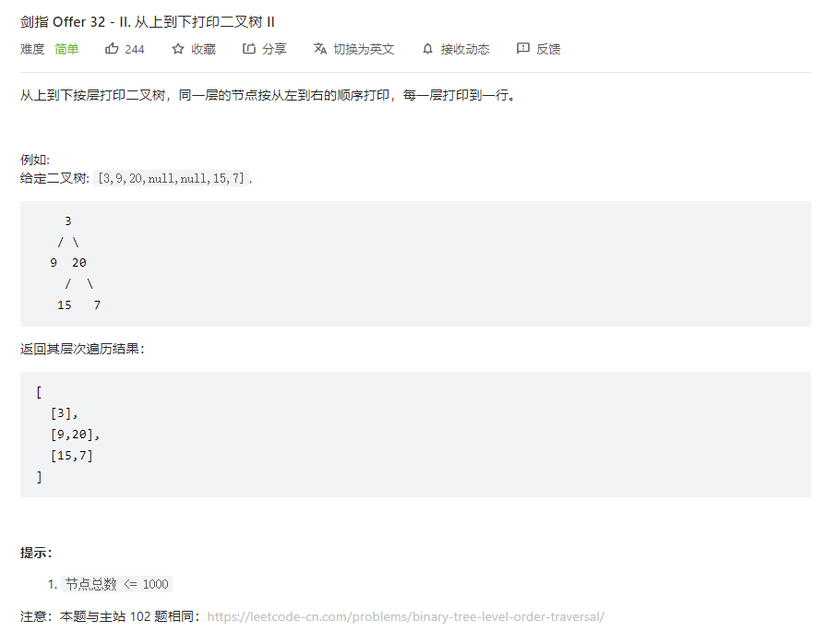826x644 pixels.
Task: Click the root node 3 in tree diagram
Action: coord(68,221)
